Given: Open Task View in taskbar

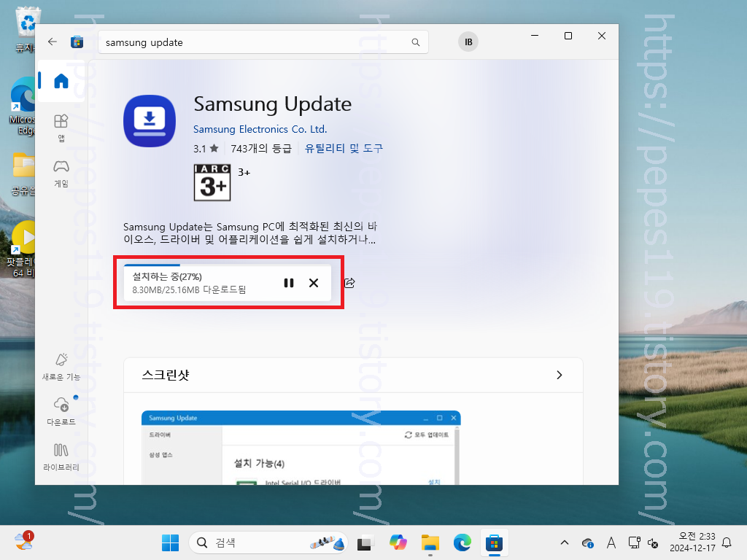Looking at the screenshot, I should pyautogui.click(x=365, y=542).
